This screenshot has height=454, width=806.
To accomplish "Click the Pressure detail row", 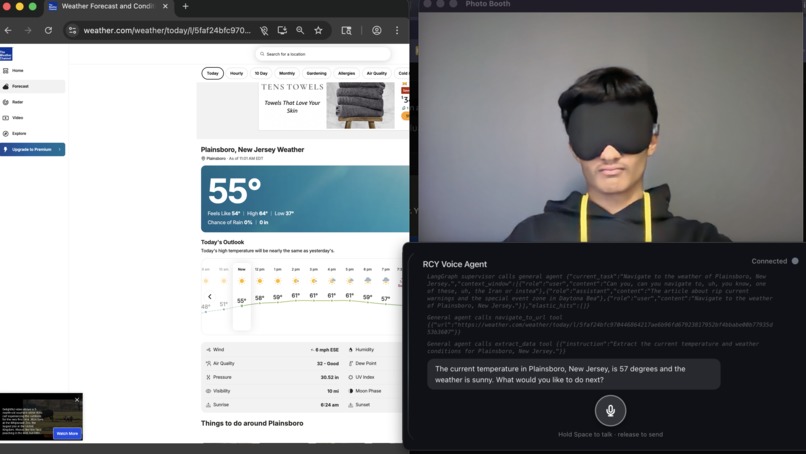I will (x=272, y=377).
